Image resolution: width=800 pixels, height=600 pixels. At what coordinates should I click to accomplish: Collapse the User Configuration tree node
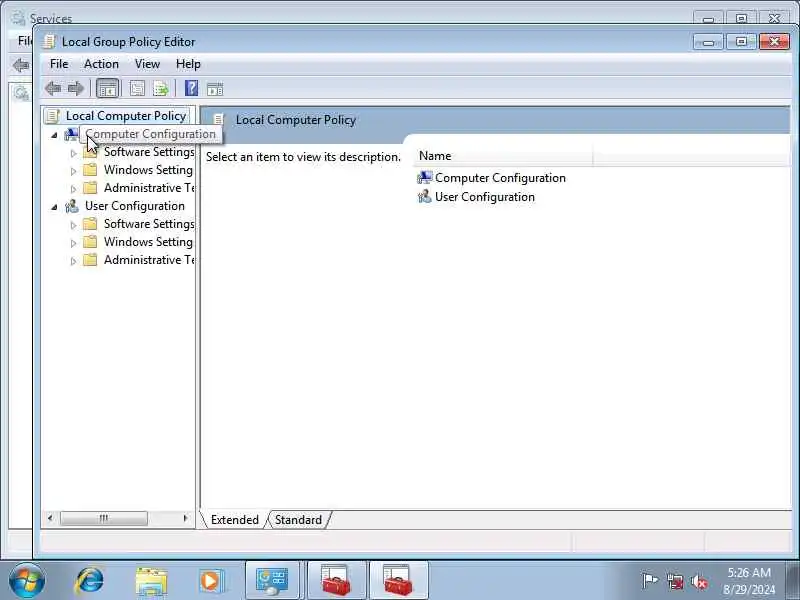(x=55, y=207)
